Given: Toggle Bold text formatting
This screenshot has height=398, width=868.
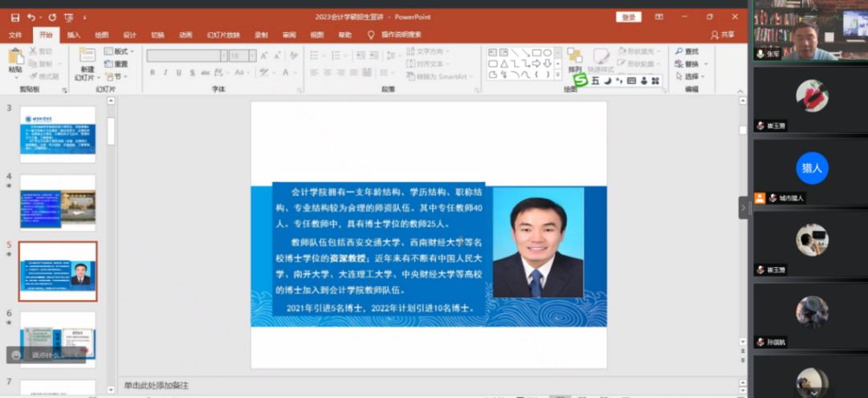Looking at the screenshot, I should pos(153,73).
